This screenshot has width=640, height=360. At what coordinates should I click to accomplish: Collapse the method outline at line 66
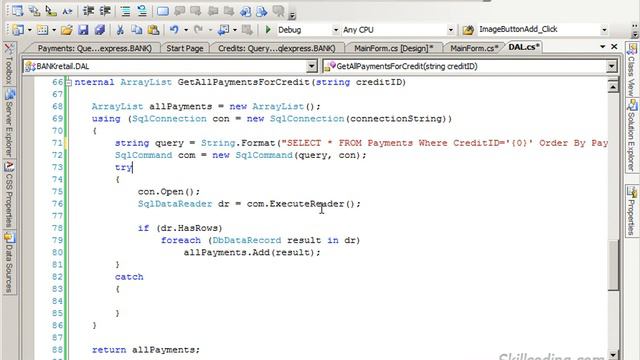pos(69,82)
